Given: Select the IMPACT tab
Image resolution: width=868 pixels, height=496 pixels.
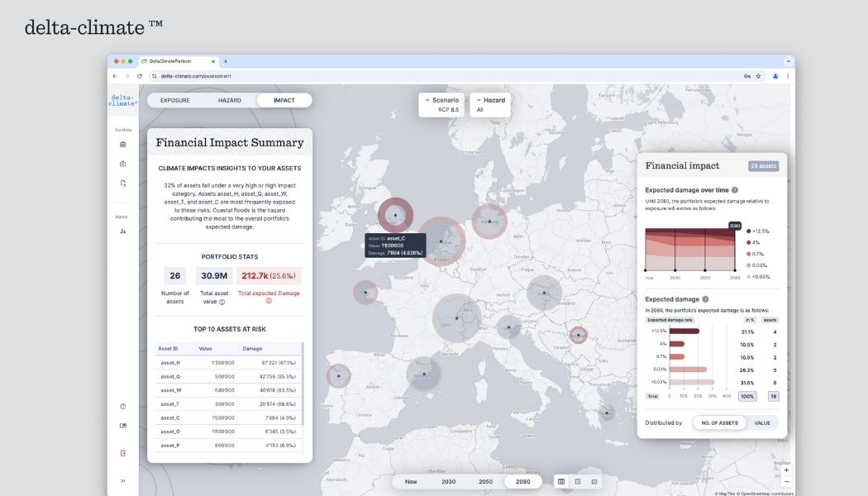Looking at the screenshot, I should coord(284,100).
